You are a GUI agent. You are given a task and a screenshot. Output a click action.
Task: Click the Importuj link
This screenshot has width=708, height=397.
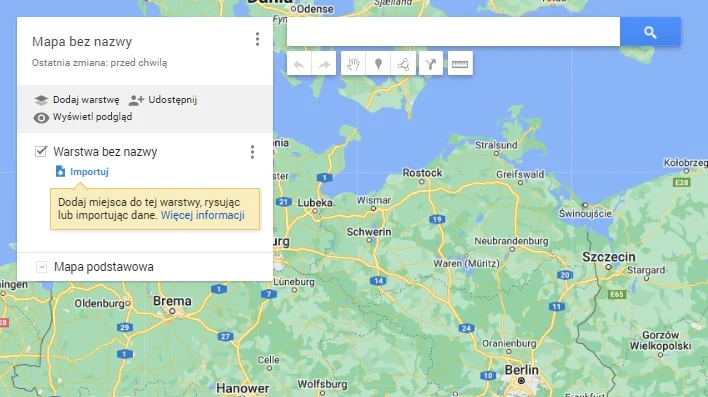point(89,172)
